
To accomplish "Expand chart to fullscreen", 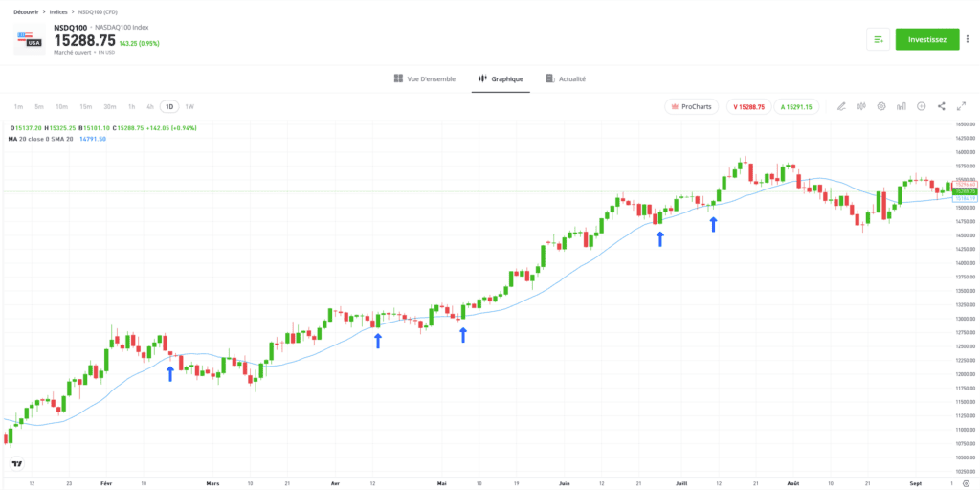I will click(961, 106).
